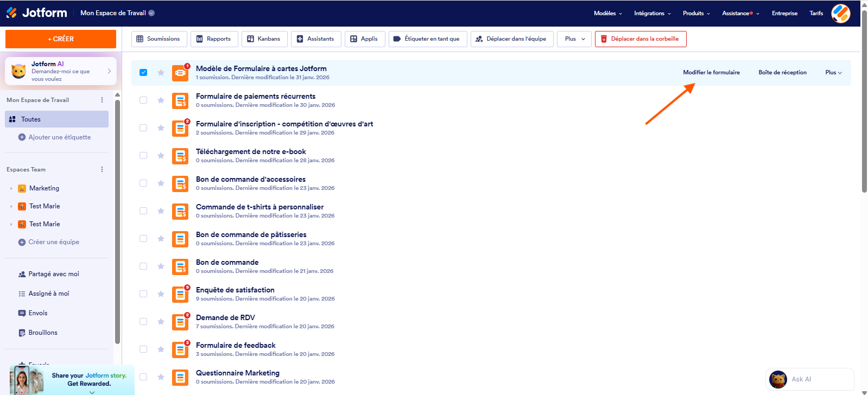Check the Bon de commande d'accessoires checkbox
Screen dimensions: 868x395
(143, 183)
